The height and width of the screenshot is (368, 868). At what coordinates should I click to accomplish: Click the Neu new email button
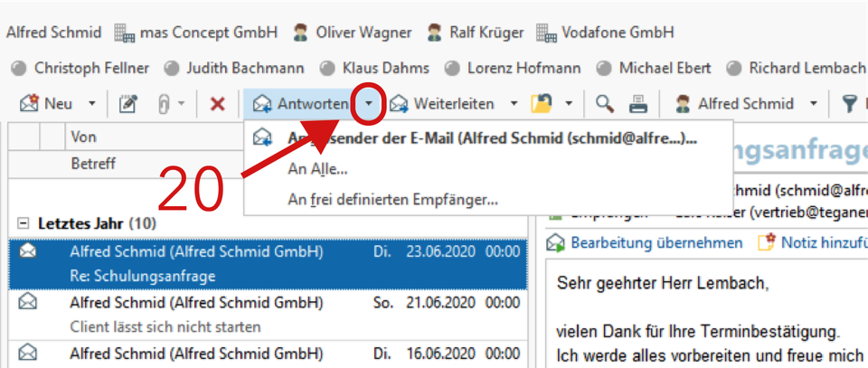(x=47, y=103)
